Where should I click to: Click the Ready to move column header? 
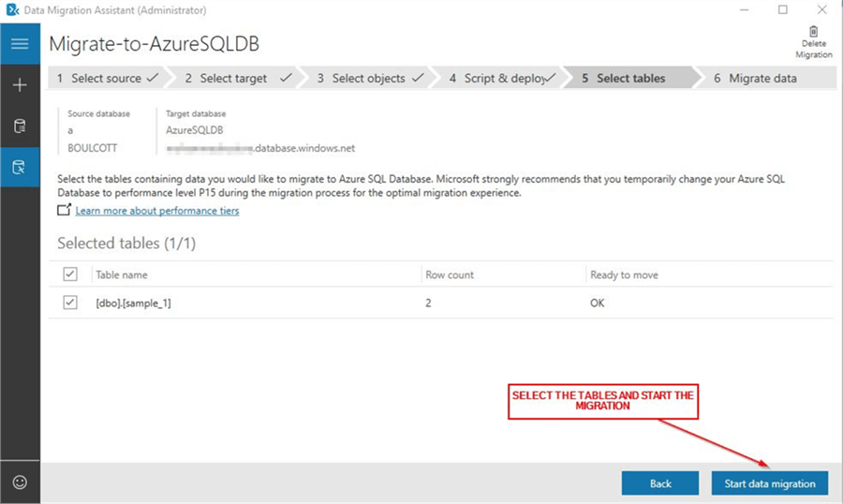624,274
